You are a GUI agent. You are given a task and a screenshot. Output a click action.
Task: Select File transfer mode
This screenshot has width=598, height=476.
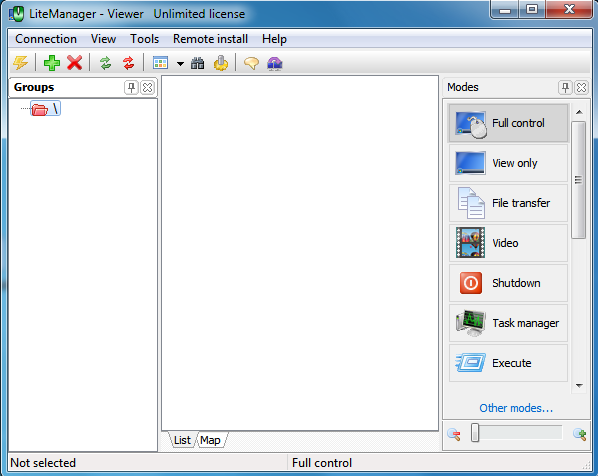pos(508,203)
